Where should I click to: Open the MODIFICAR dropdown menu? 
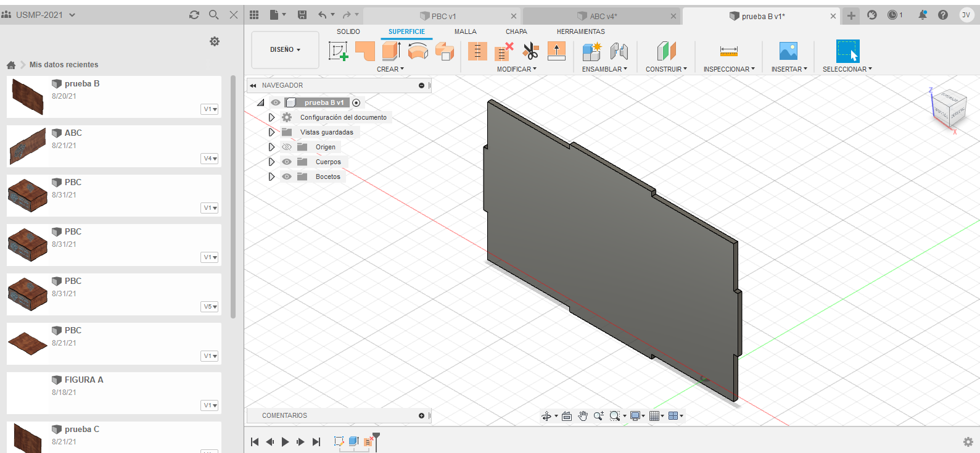tap(517, 69)
